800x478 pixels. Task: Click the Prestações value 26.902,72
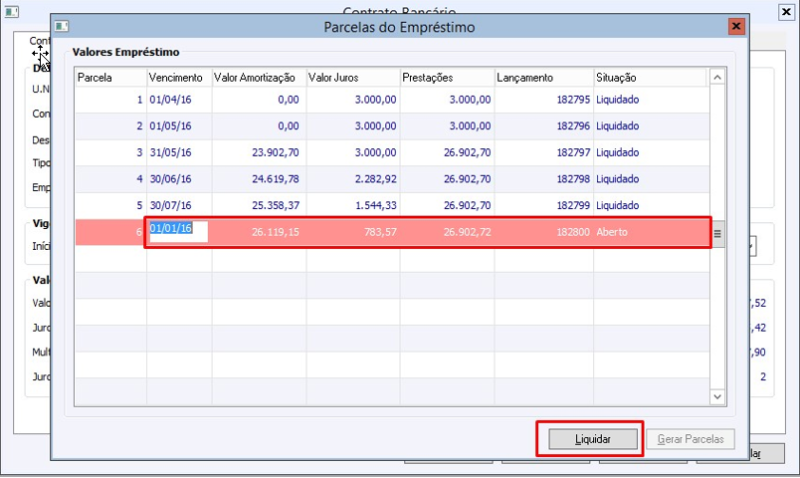click(467, 232)
